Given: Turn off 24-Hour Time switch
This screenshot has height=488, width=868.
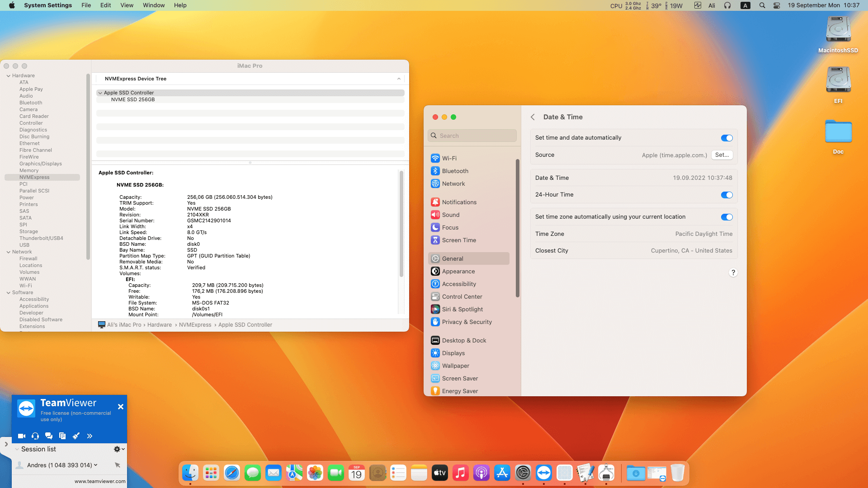Looking at the screenshot, I should pyautogui.click(x=726, y=195).
